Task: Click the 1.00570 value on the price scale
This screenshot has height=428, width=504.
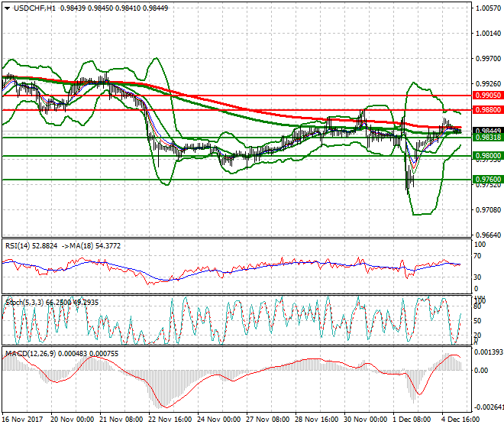Action: (x=487, y=8)
